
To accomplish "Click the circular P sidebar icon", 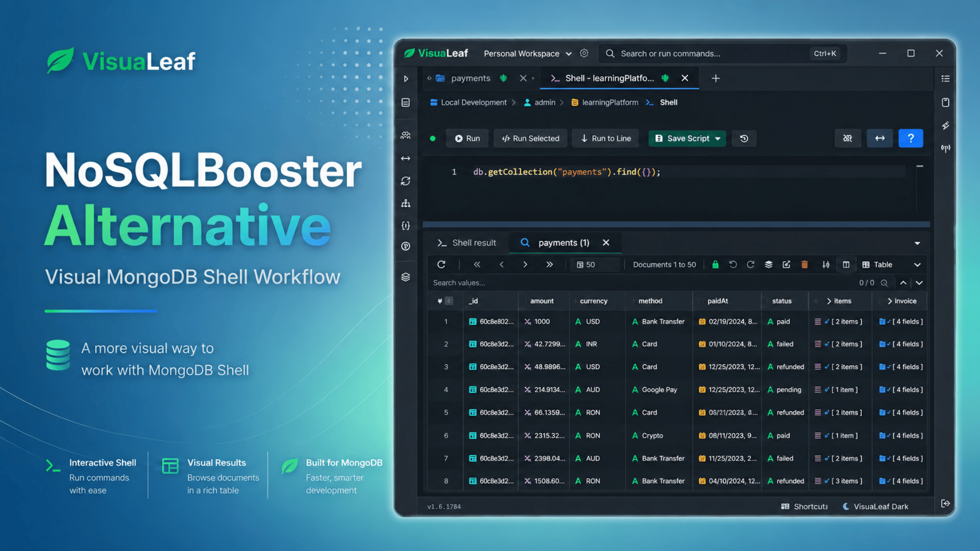I will (406, 246).
